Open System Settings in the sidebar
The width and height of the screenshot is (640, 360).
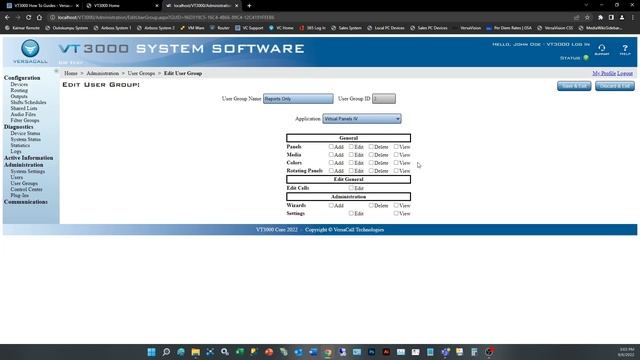click(x=28, y=171)
